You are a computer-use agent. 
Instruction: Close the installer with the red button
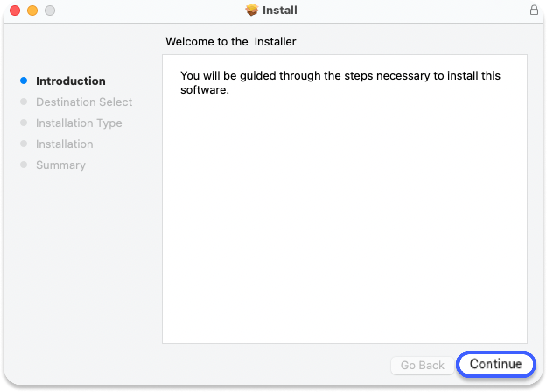[15, 10]
